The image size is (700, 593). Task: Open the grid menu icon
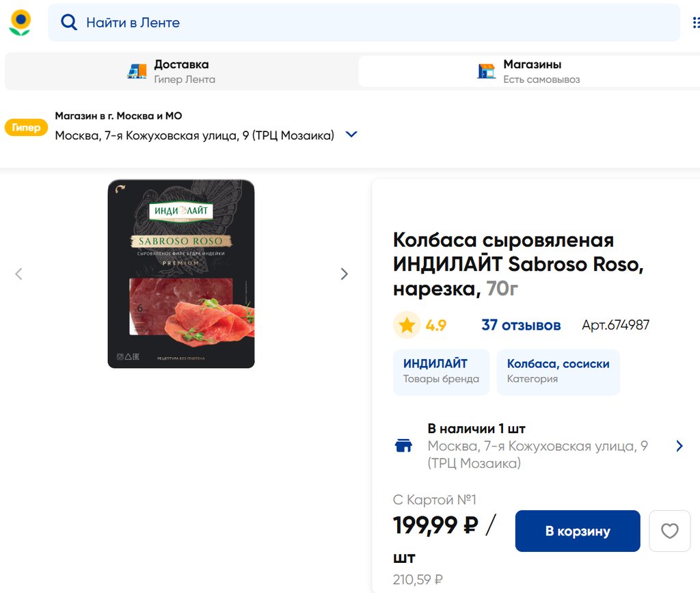(695, 23)
